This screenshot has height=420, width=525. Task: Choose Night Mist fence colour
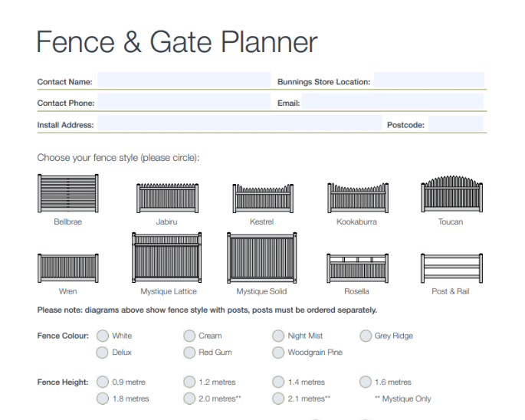click(x=278, y=336)
